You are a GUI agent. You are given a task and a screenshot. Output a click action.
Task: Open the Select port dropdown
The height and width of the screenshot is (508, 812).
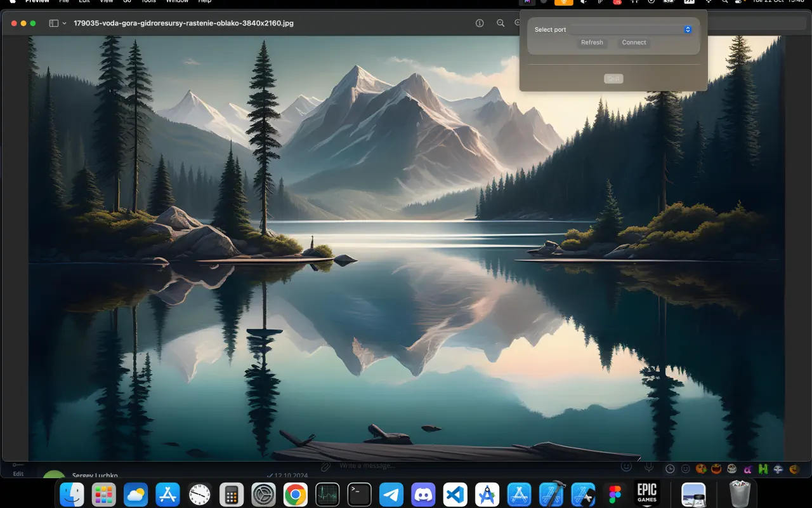coord(631,29)
